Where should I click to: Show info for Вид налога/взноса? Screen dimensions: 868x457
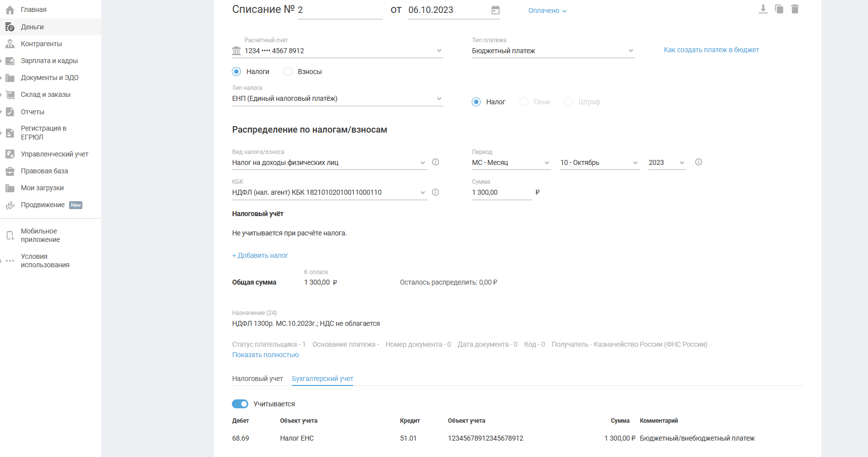coord(435,162)
